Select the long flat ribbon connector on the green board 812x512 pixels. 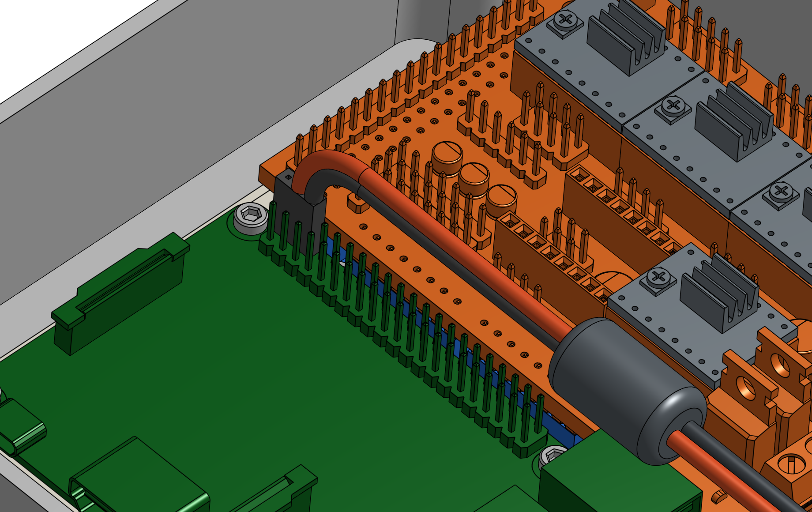120,294
